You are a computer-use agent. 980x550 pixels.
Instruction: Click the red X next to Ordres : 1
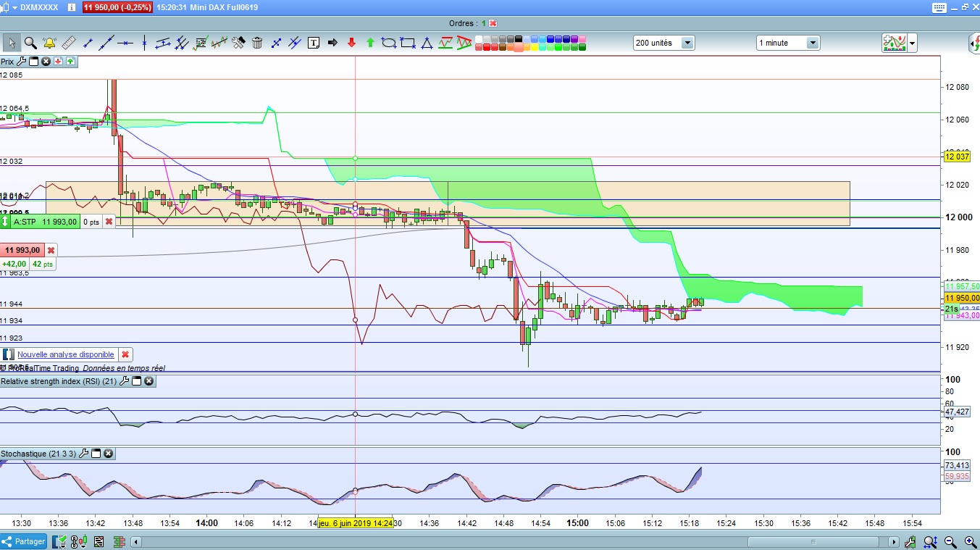tap(493, 23)
